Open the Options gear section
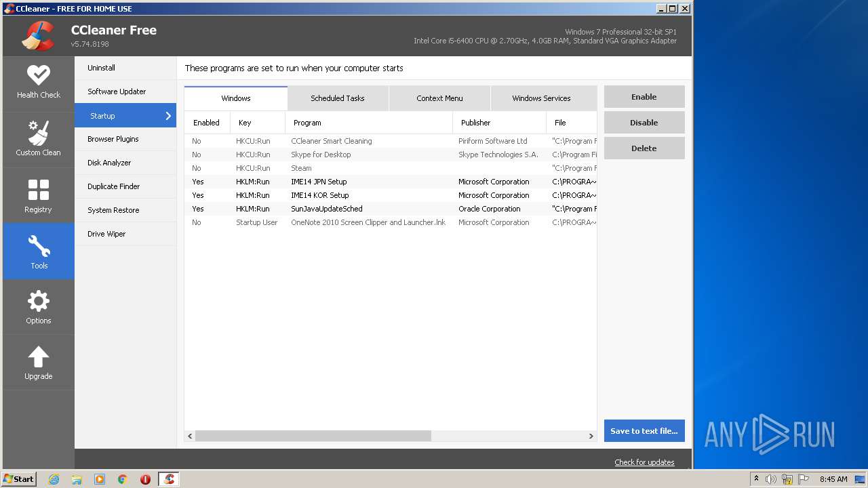 point(39,307)
